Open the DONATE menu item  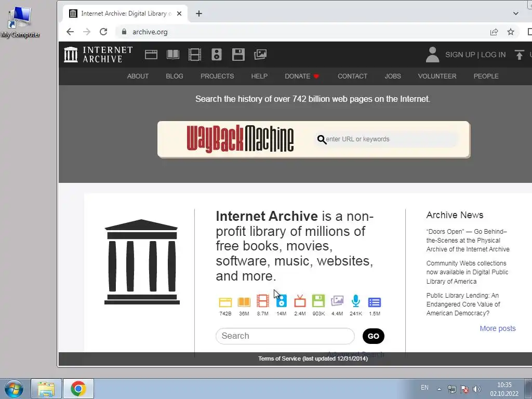(x=302, y=76)
